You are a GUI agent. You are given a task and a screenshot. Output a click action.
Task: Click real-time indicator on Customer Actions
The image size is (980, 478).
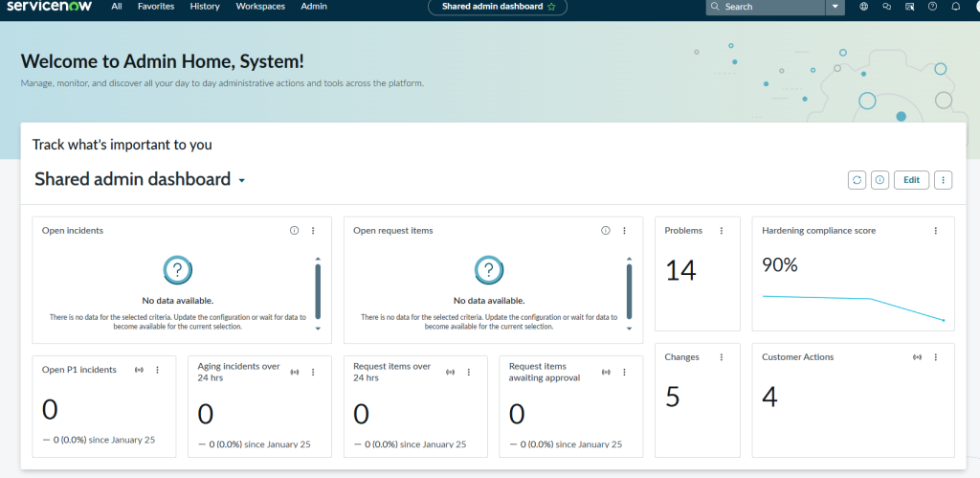[x=918, y=357]
